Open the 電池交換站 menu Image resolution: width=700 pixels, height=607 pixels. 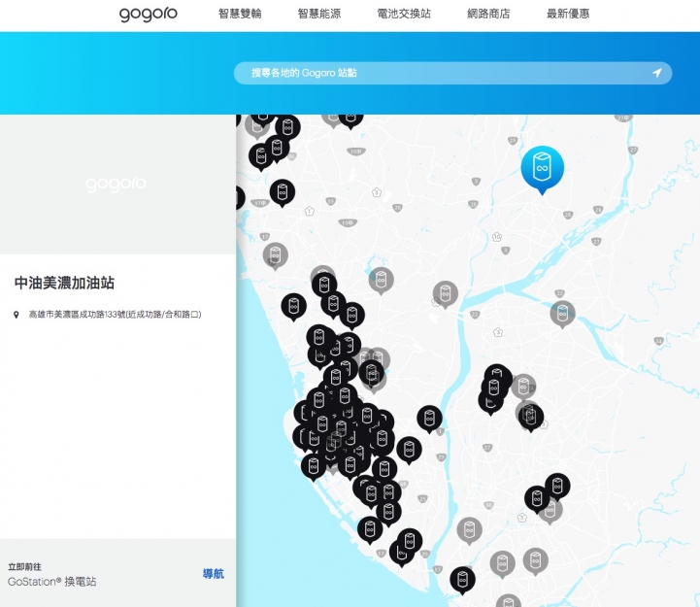tap(404, 14)
